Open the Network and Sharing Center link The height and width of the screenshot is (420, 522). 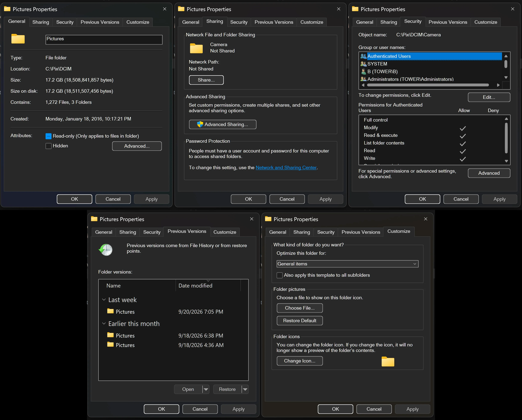coord(286,167)
